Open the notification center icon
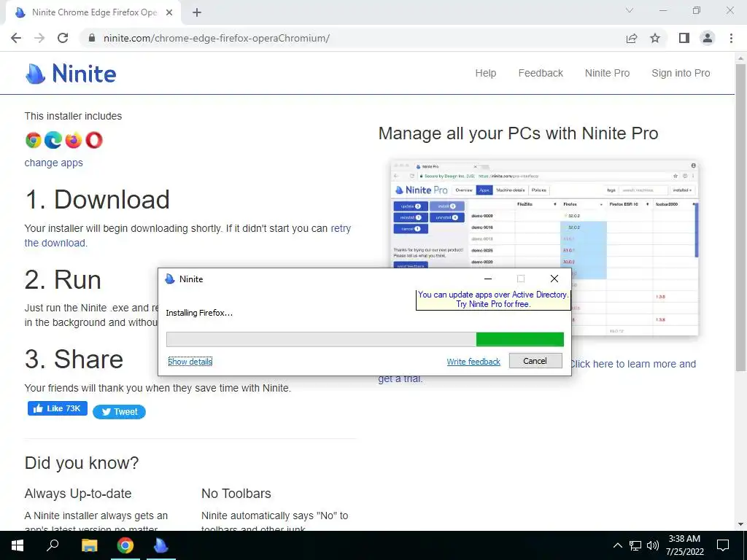 point(723,545)
